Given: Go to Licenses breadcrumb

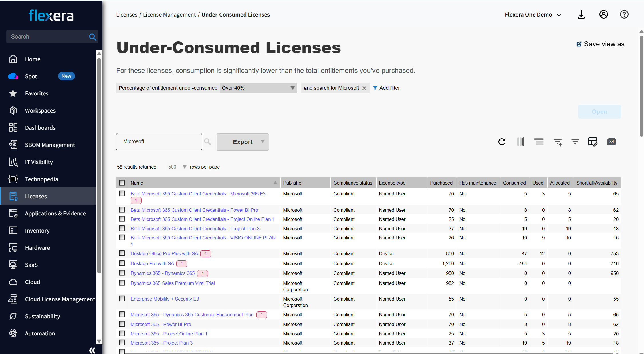Looking at the screenshot, I should tap(127, 15).
